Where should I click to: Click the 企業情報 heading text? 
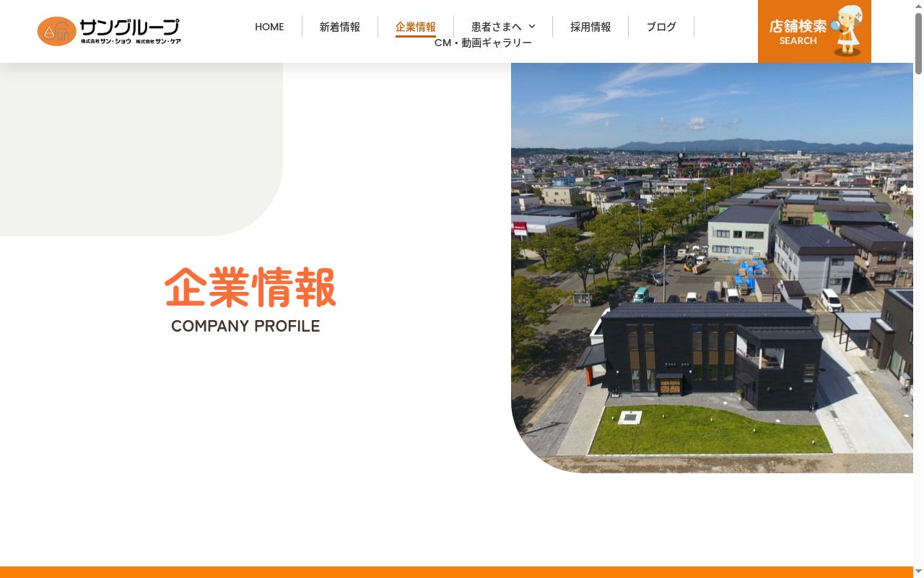tap(250, 288)
